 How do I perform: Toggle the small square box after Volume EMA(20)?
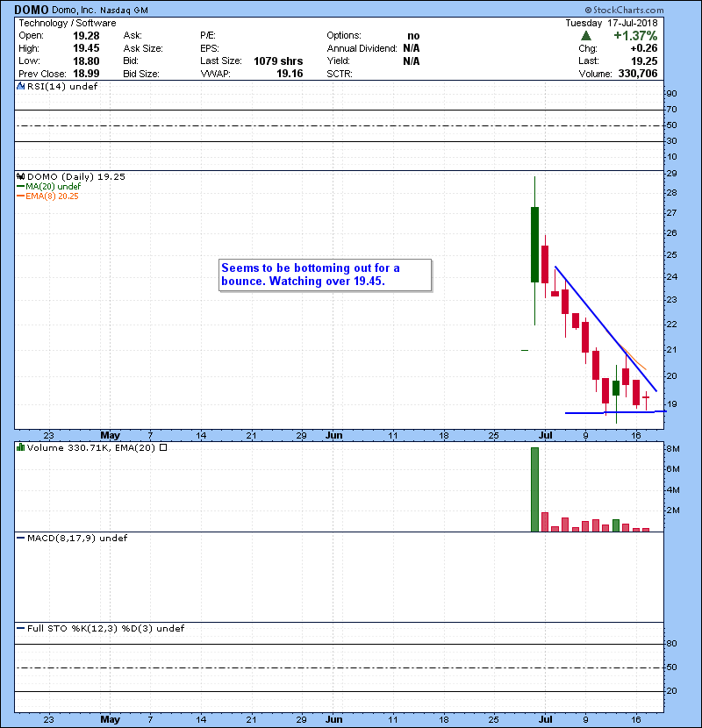click(163, 447)
